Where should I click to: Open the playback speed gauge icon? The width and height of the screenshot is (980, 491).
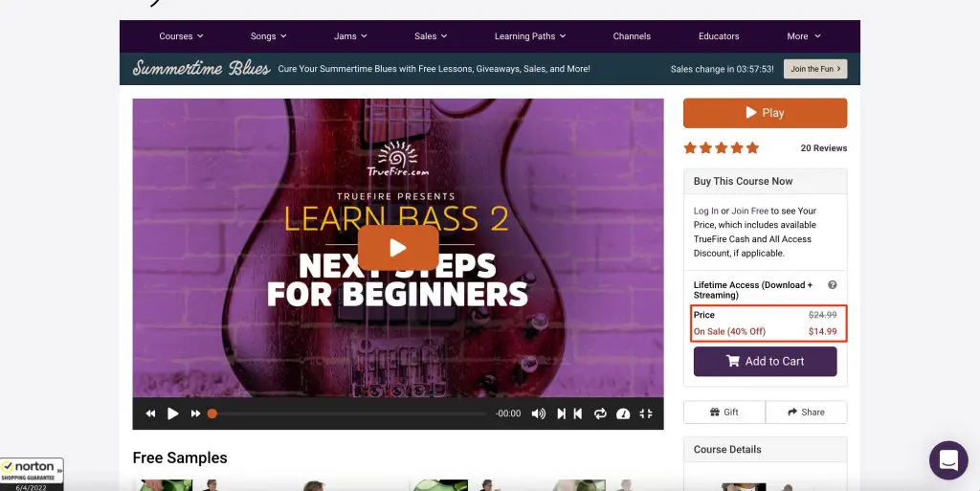[623, 413]
